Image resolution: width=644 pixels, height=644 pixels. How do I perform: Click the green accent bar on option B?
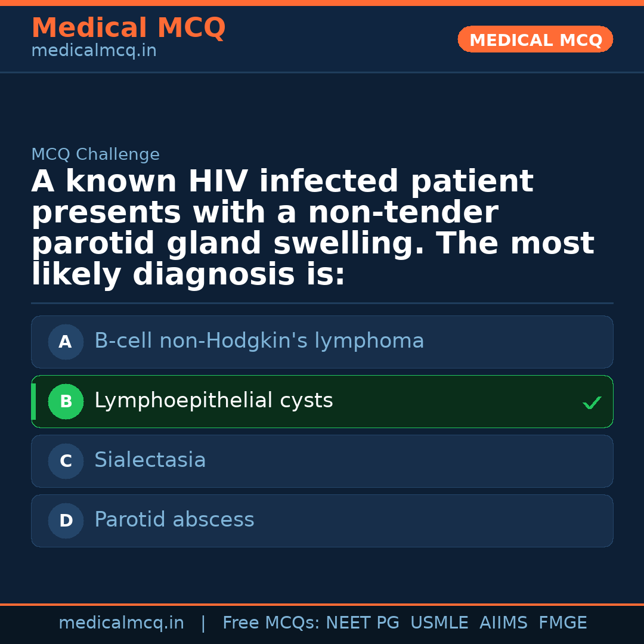click(x=33, y=401)
